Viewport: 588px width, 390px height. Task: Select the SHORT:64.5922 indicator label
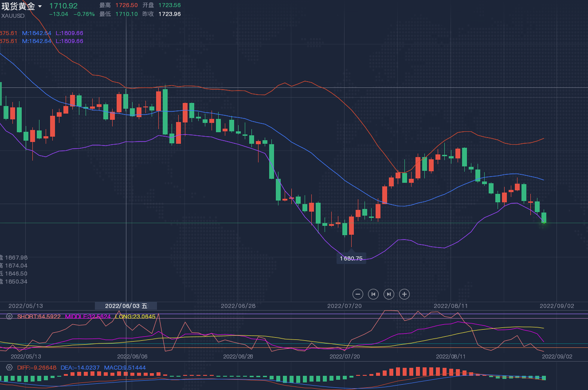pyautogui.click(x=39, y=316)
